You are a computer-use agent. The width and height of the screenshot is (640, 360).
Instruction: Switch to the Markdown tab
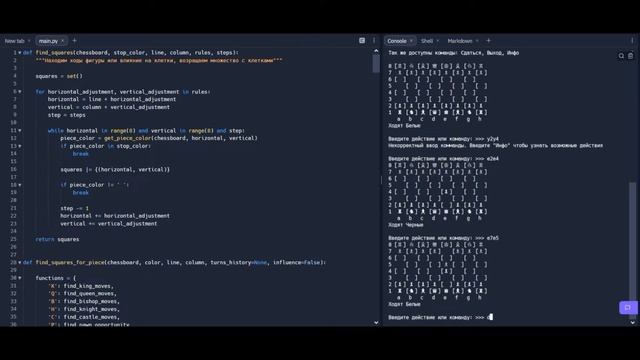(460, 41)
